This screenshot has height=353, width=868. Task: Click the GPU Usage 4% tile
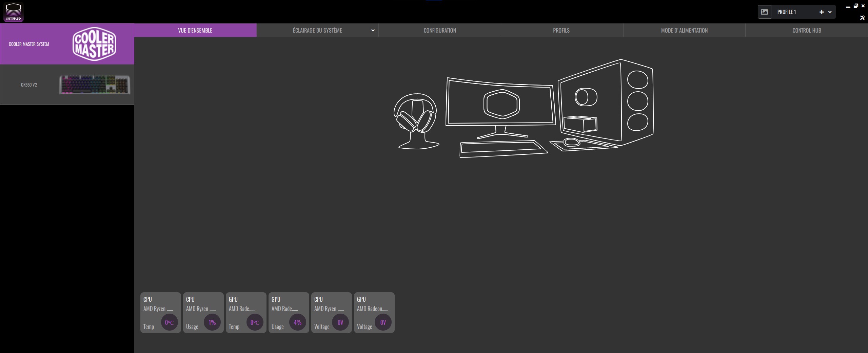click(289, 313)
